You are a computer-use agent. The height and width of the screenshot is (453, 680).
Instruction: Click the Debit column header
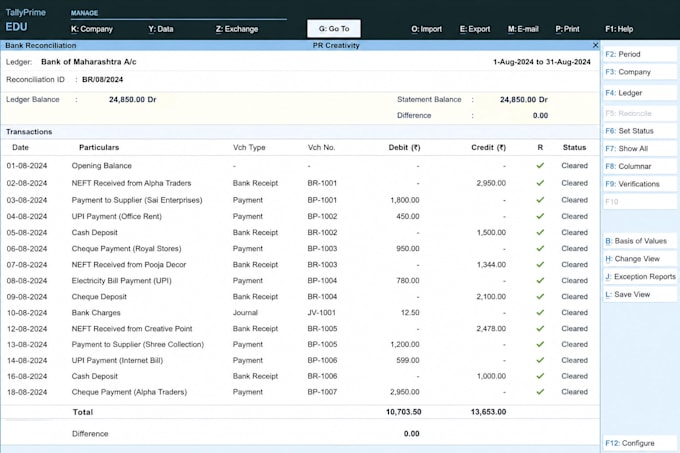404,147
